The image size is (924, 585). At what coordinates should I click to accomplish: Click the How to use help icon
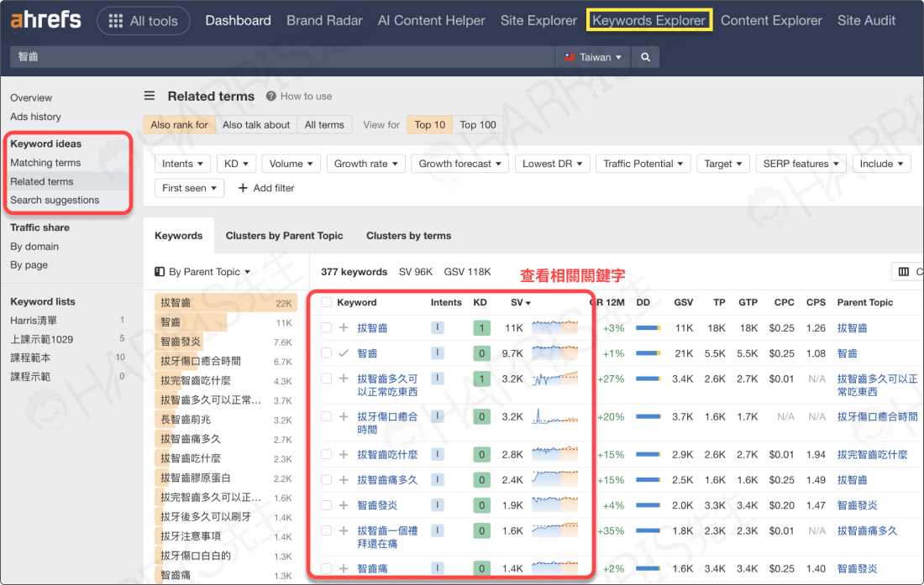[x=270, y=96]
